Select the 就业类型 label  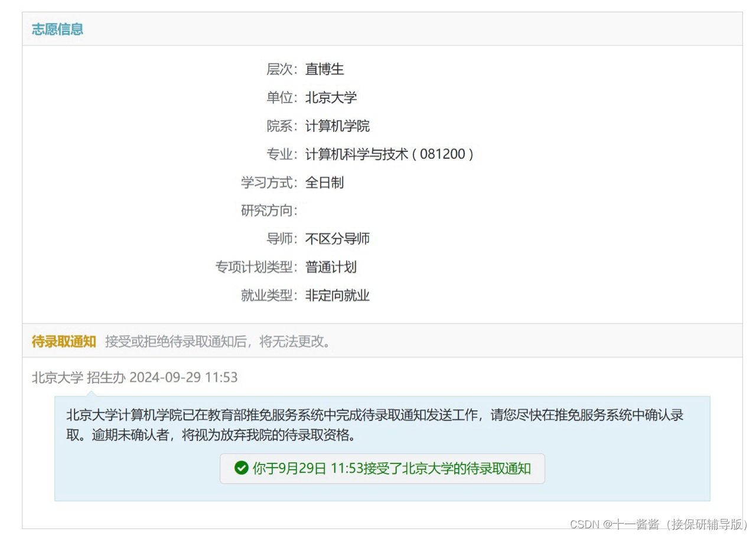269,295
